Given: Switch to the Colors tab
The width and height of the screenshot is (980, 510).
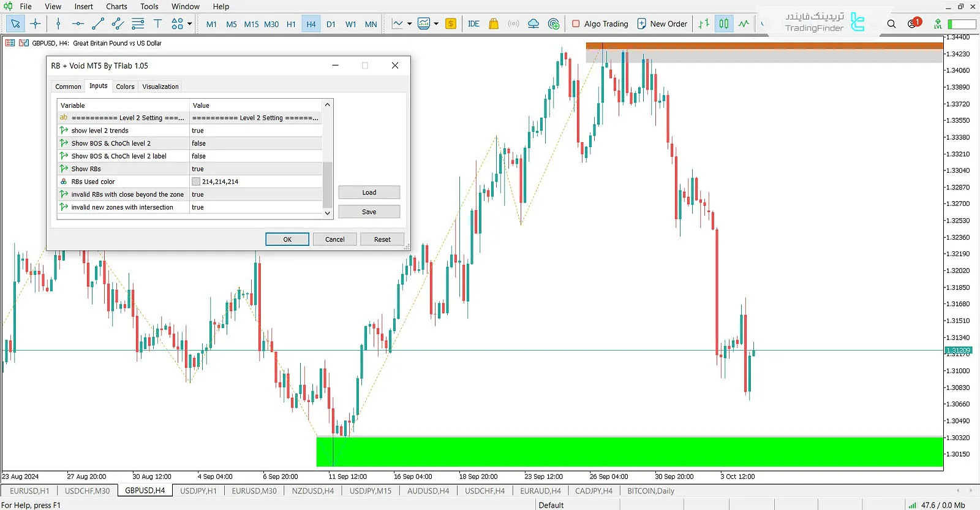Looking at the screenshot, I should tap(125, 86).
